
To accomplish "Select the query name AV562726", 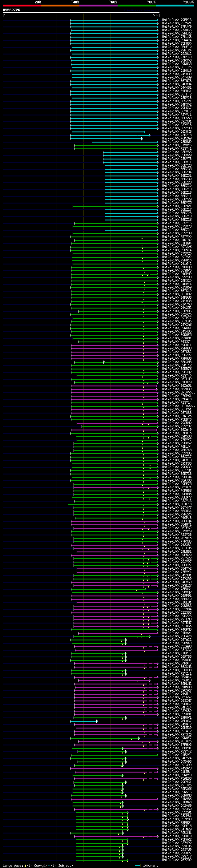I will pos(11,10).
